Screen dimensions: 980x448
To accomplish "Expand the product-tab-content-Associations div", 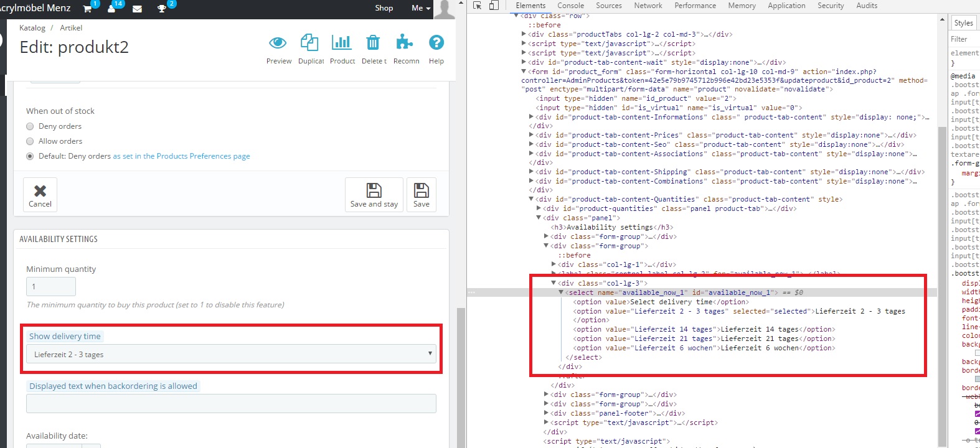I will (531, 154).
